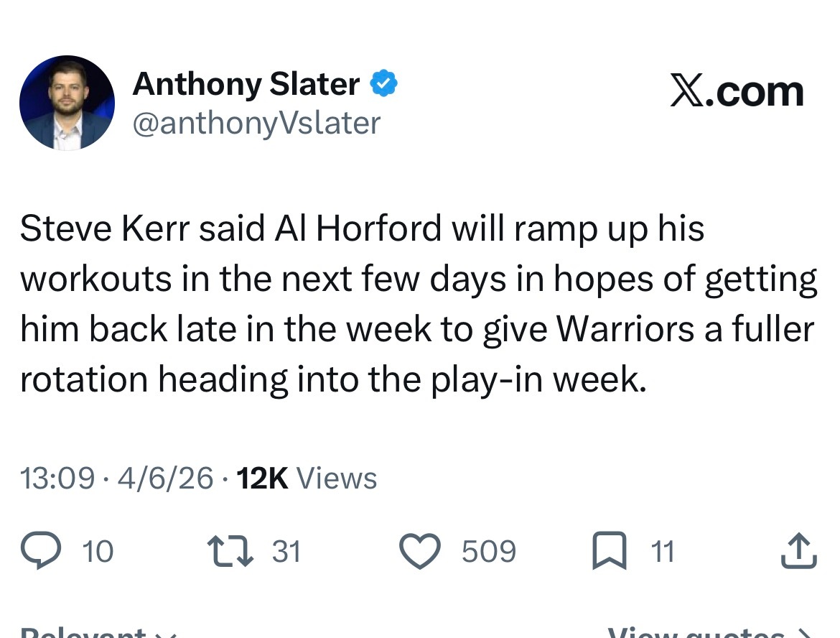This screenshot has height=638, width=840.
Task: Expand the Relevant sort dropdown
Action: point(97,631)
